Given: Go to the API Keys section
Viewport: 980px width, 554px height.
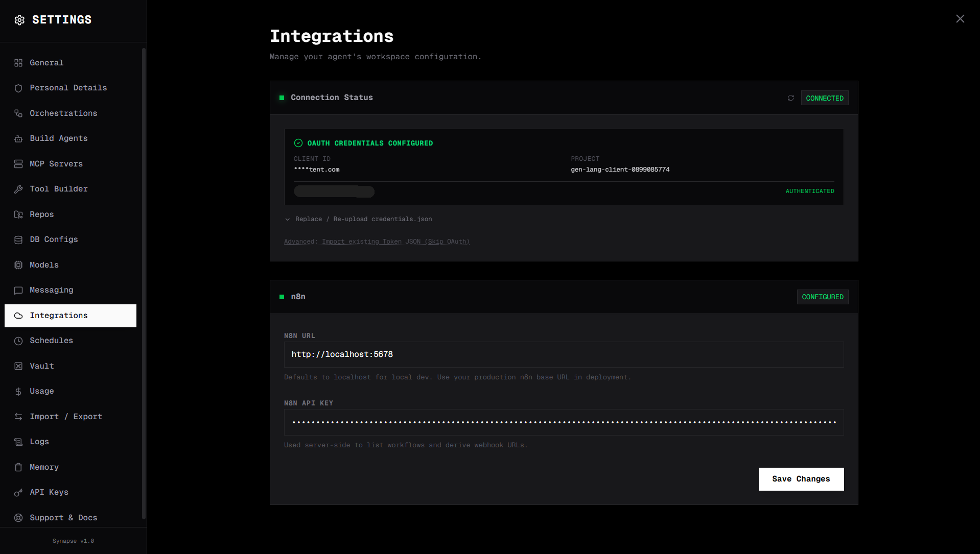Looking at the screenshot, I should [71, 492].
